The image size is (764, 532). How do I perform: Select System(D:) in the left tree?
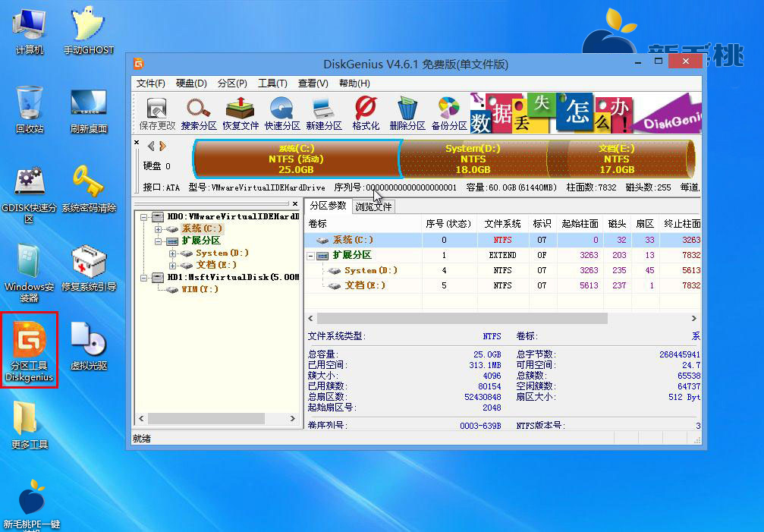click(x=222, y=253)
